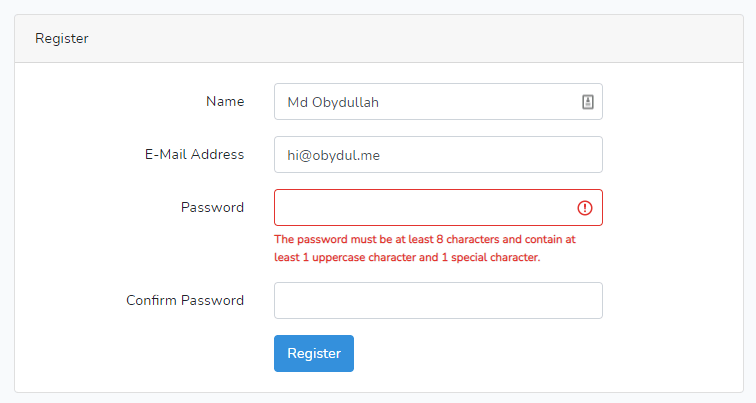Click the empty Confirm Password field

438,301
